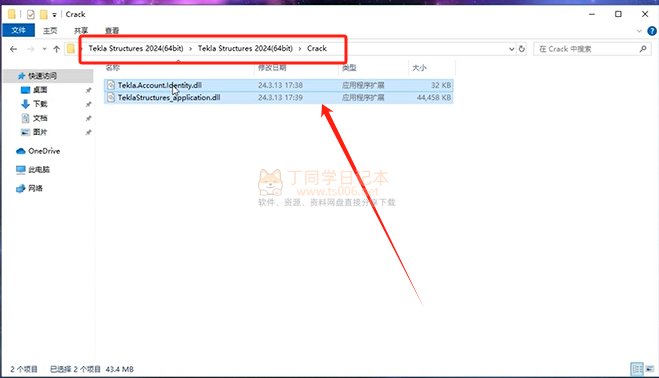Click the address bar folder icon

pos(71,49)
